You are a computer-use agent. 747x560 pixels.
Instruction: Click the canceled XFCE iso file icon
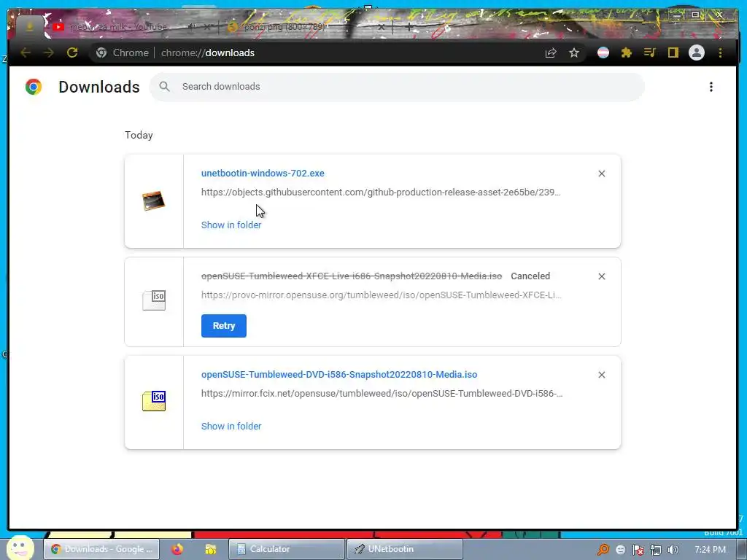tap(154, 300)
